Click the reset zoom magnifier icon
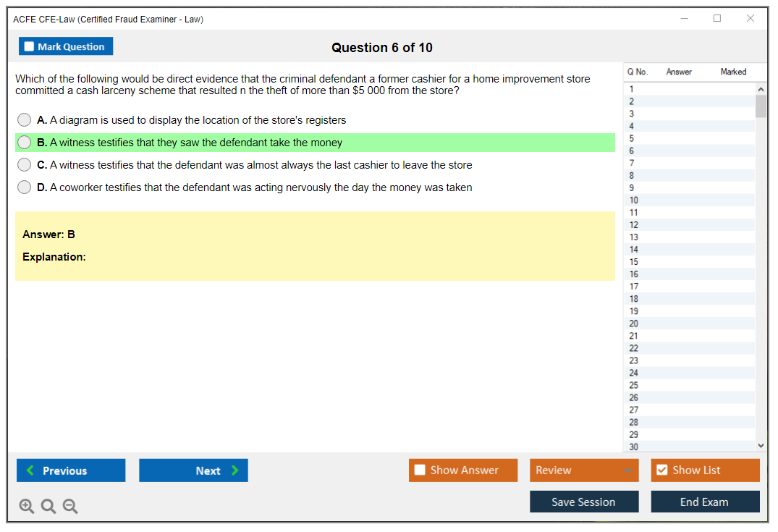Screen dimensions: 778x532 point(48,507)
